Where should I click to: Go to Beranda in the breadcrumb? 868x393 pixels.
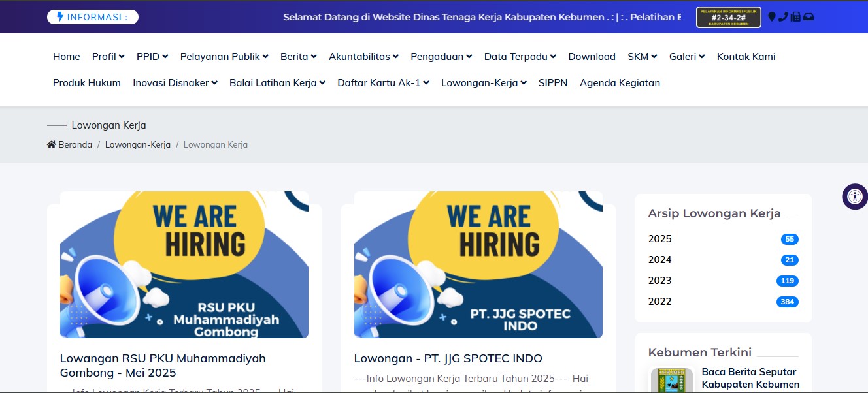(75, 145)
